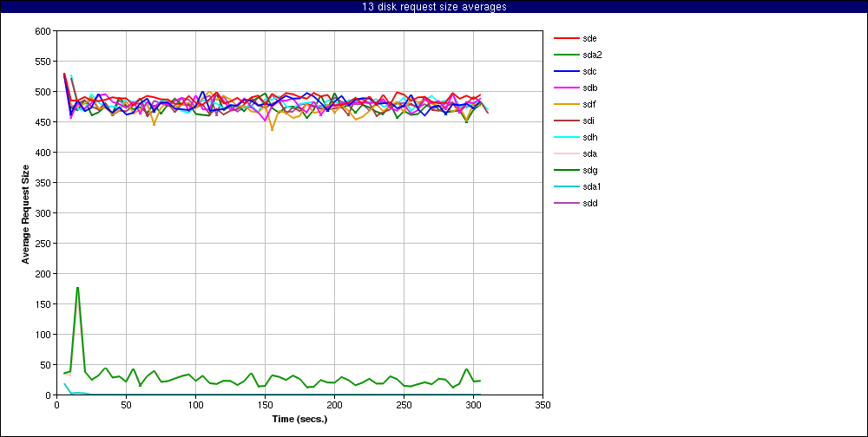Click the 350 tick on the time axis
This screenshot has width=868, height=437.
542,404
